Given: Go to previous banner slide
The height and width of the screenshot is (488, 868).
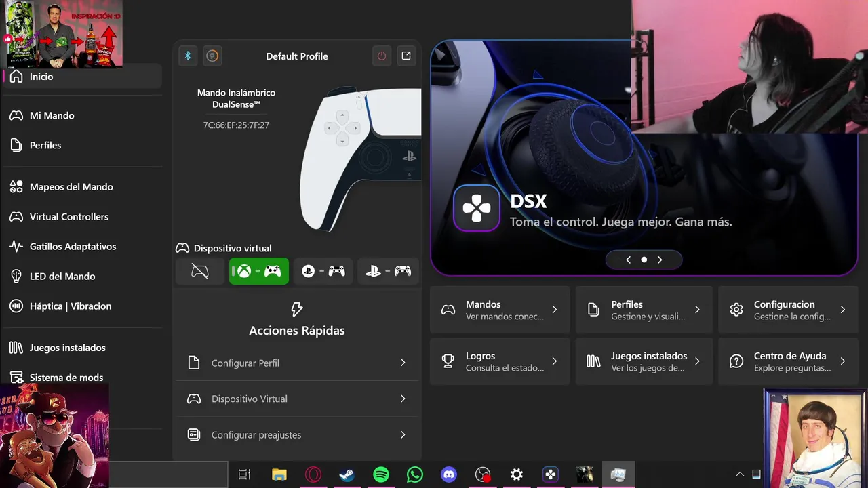Looking at the screenshot, I should coord(629,260).
